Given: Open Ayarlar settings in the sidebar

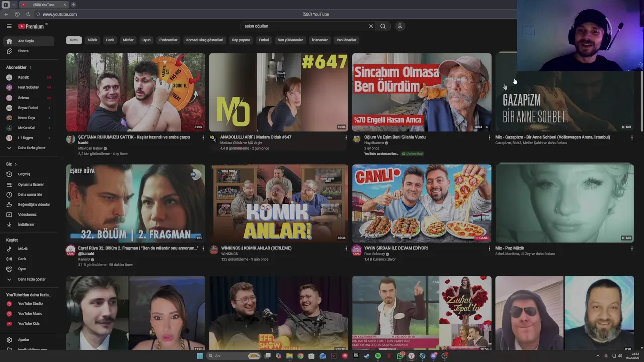Looking at the screenshot, I should click(28, 340).
